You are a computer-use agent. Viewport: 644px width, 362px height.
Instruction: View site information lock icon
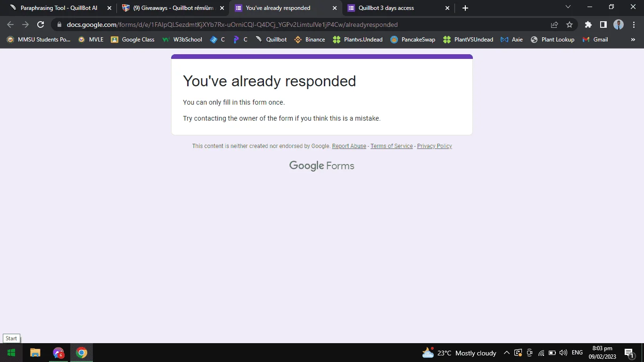[59, 25]
